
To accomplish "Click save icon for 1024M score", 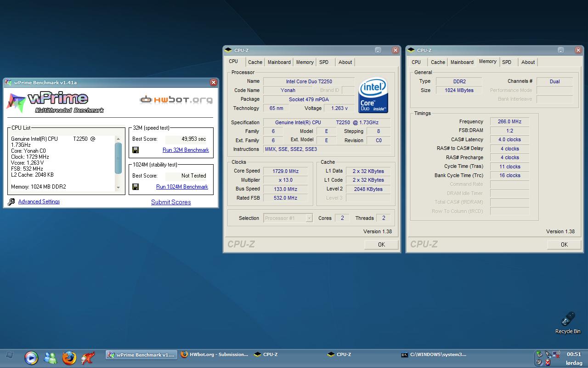I will (136, 187).
